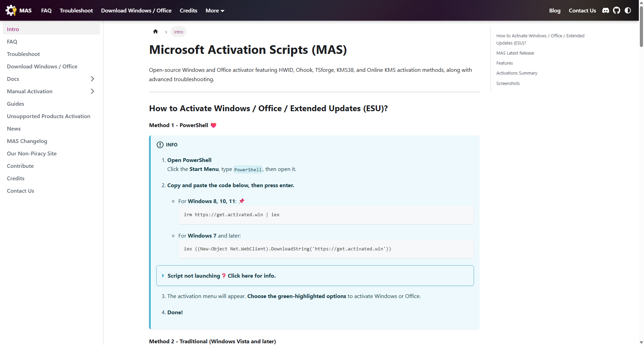Open Unsupported Products Activation page
Screen dimensions: 644x345
click(51, 116)
